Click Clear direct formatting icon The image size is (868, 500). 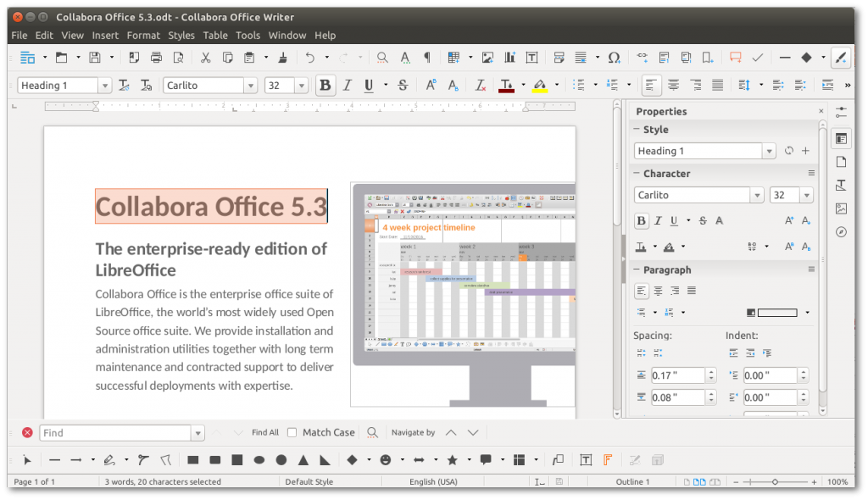tap(480, 86)
